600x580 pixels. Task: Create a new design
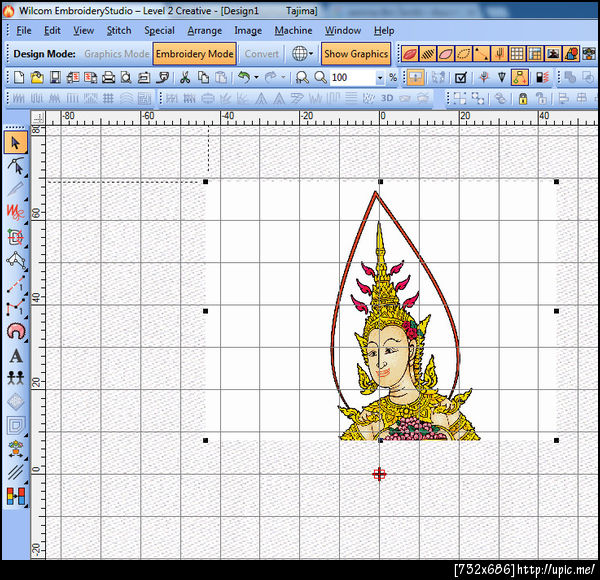coord(19,78)
